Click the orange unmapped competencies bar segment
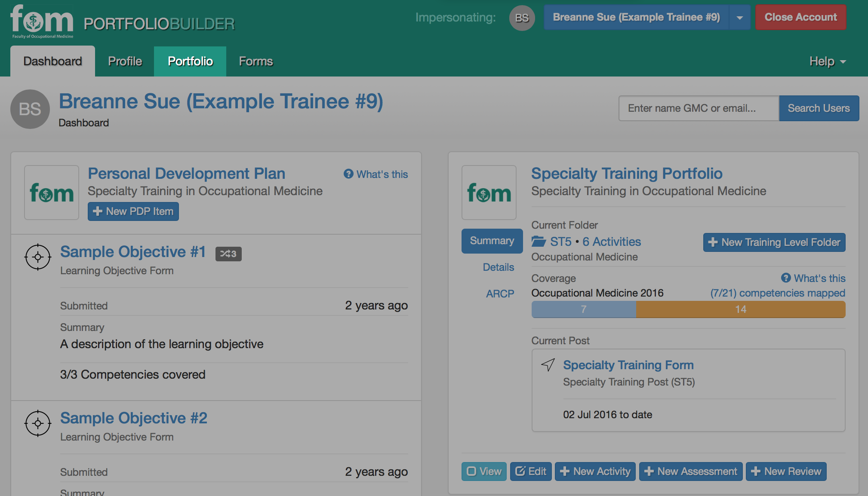Screen dimensions: 868x496 point(741,309)
